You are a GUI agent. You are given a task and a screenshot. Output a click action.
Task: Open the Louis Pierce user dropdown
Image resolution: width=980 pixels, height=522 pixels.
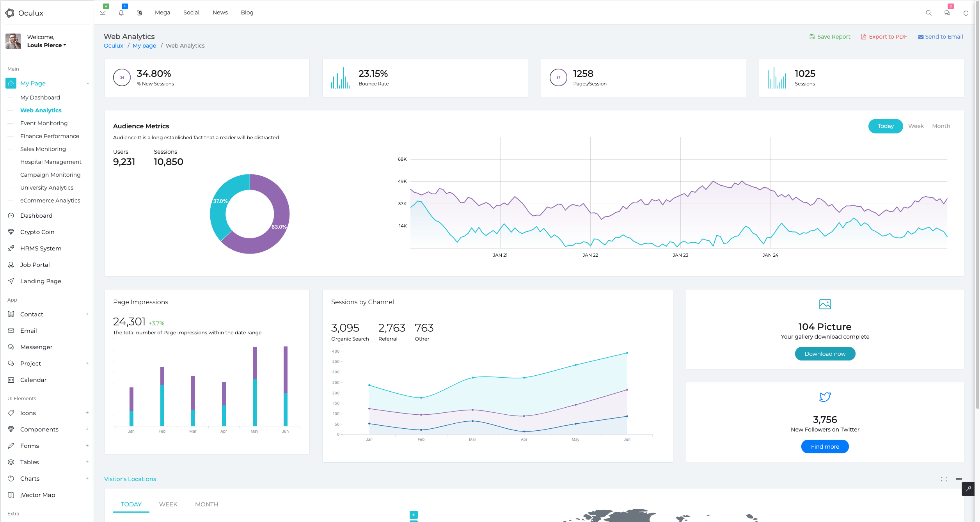pyautogui.click(x=47, y=45)
